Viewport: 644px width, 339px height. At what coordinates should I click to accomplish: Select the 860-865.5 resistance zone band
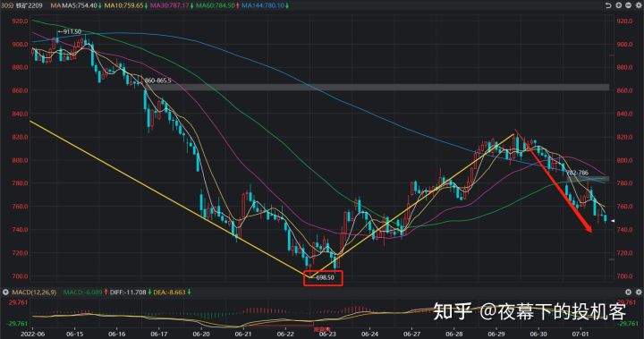(377, 87)
